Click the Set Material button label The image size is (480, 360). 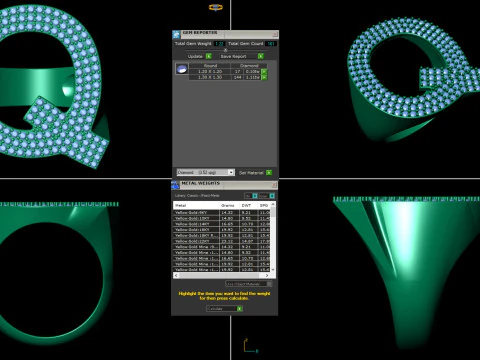[251, 173]
